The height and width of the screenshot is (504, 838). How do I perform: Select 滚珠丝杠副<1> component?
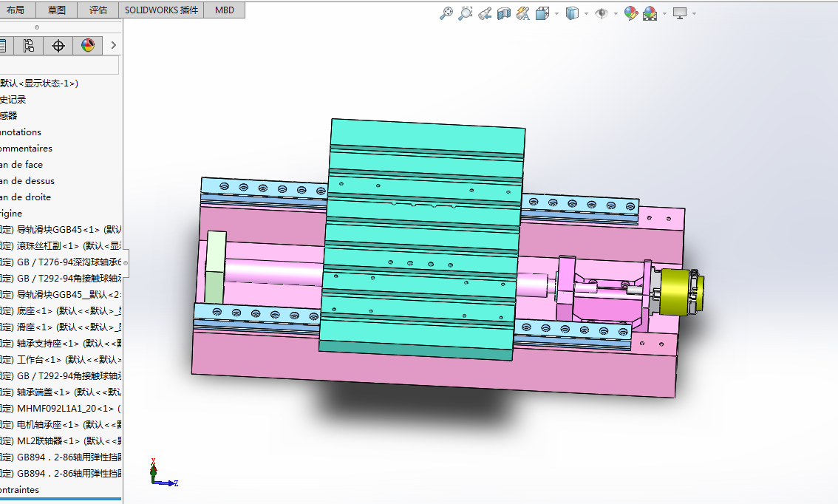pyautogui.click(x=61, y=246)
